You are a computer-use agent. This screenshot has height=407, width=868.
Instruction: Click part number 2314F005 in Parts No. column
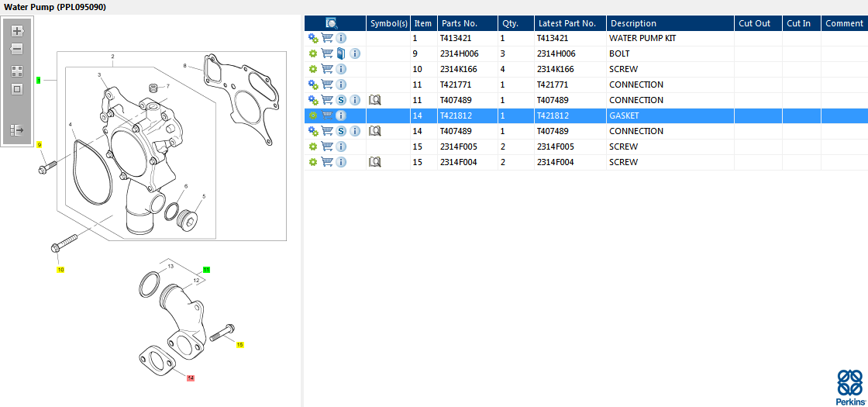(x=458, y=147)
